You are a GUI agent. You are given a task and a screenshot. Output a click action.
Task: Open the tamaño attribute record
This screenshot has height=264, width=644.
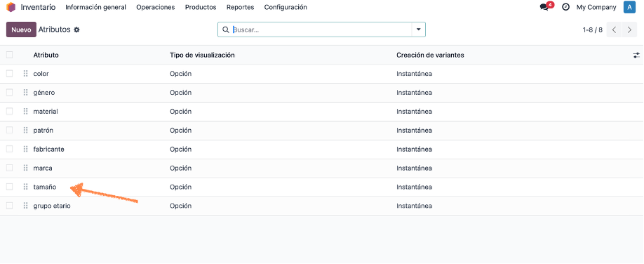point(45,187)
